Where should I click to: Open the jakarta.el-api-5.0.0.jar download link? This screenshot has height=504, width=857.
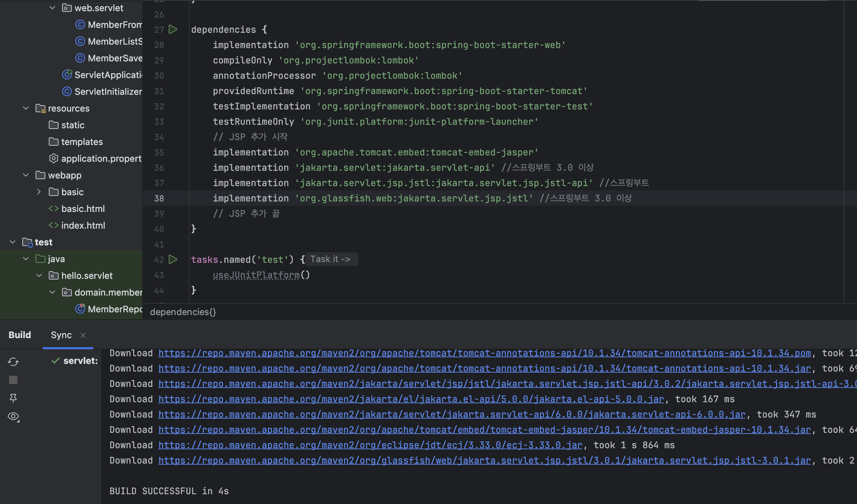tap(411, 399)
